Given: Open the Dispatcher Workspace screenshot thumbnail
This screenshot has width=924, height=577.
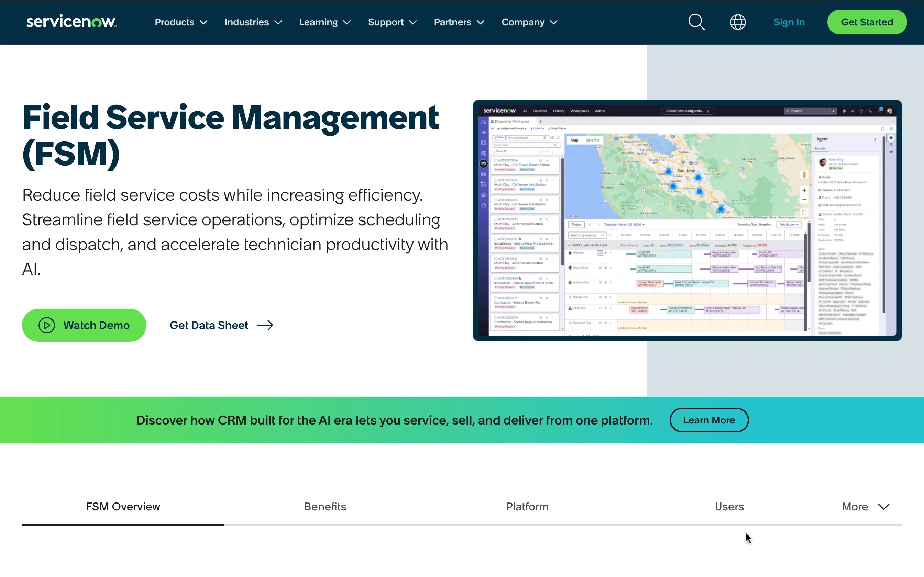Looking at the screenshot, I should pyautogui.click(x=687, y=220).
